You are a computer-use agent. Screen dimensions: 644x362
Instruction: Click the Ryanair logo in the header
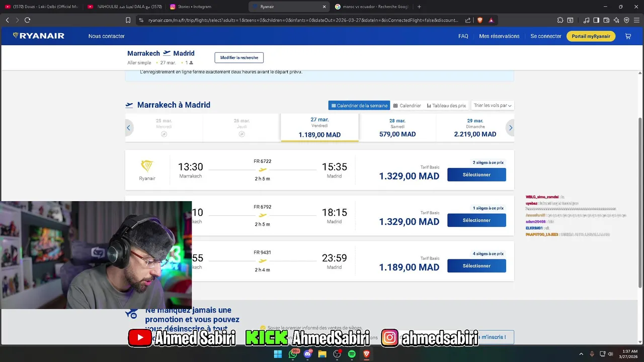[x=39, y=36]
